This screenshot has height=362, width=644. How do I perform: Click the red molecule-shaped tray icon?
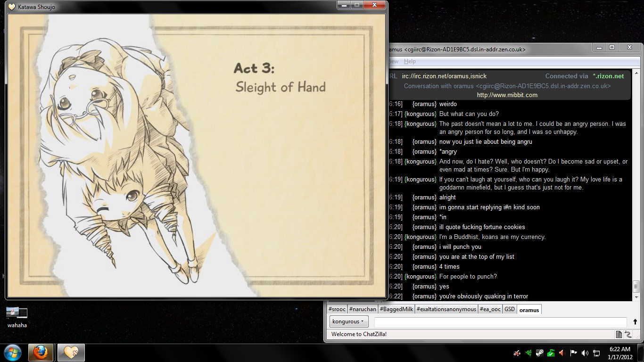pos(517,353)
